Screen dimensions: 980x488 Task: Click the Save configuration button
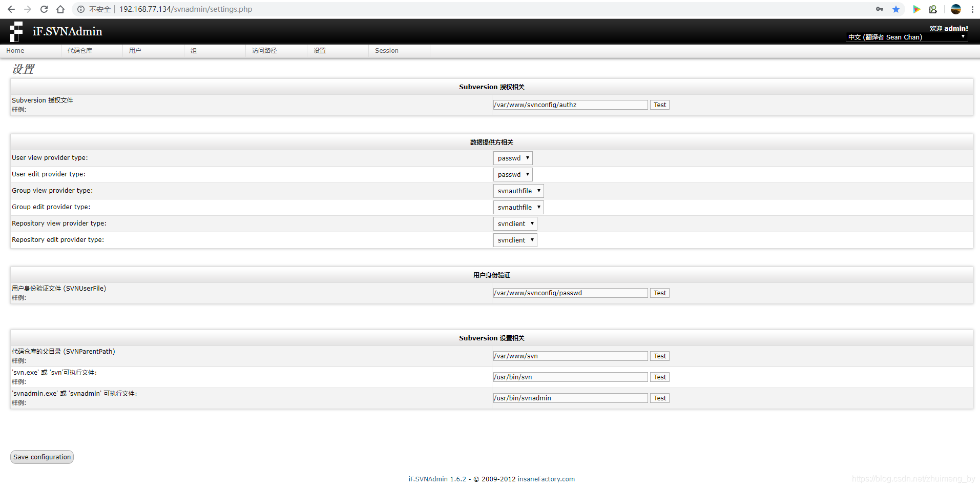pos(41,457)
